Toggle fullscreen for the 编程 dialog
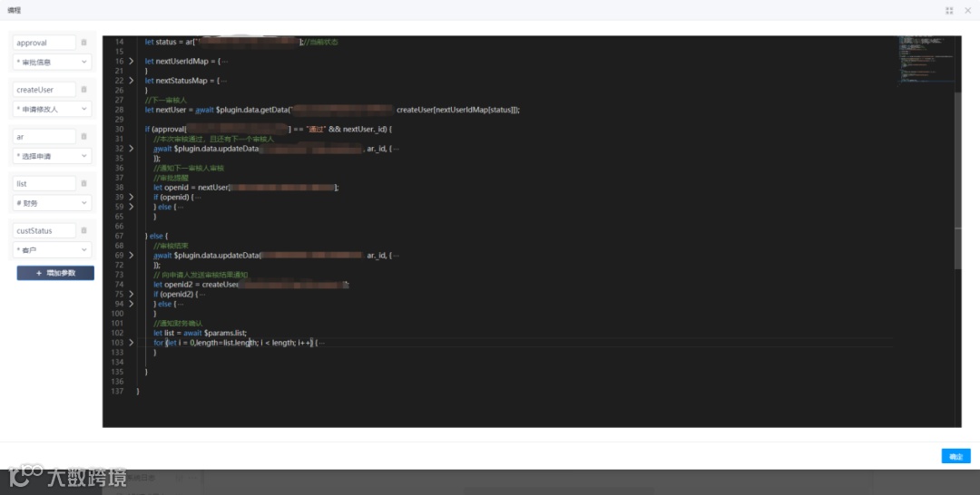 (949, 11)
